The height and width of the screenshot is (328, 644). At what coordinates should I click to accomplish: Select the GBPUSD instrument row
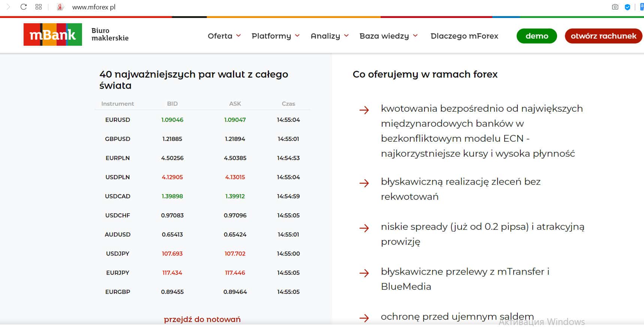(x=202, y=139)
